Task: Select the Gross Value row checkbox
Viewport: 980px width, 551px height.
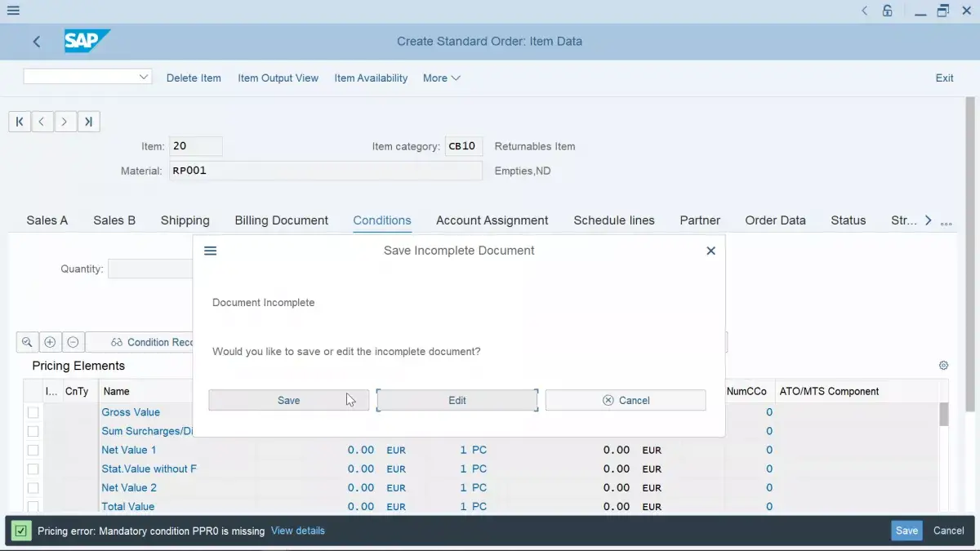Action: click(33, 412)
